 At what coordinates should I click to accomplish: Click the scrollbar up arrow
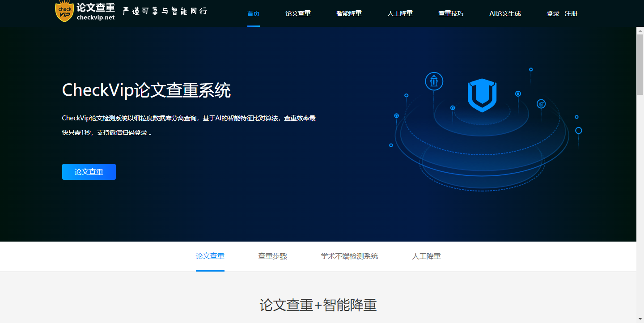640,30
